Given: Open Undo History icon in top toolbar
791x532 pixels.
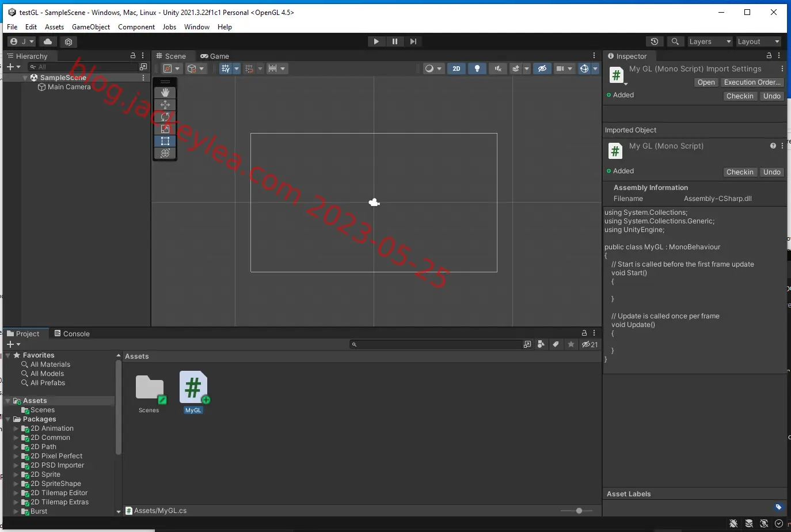Looking at the screenshot, I should pyautogui.click(x=655, y=41).
